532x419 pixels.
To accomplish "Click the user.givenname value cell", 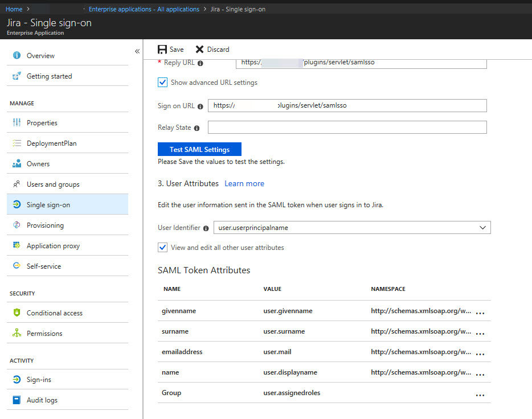I will 288,311.
